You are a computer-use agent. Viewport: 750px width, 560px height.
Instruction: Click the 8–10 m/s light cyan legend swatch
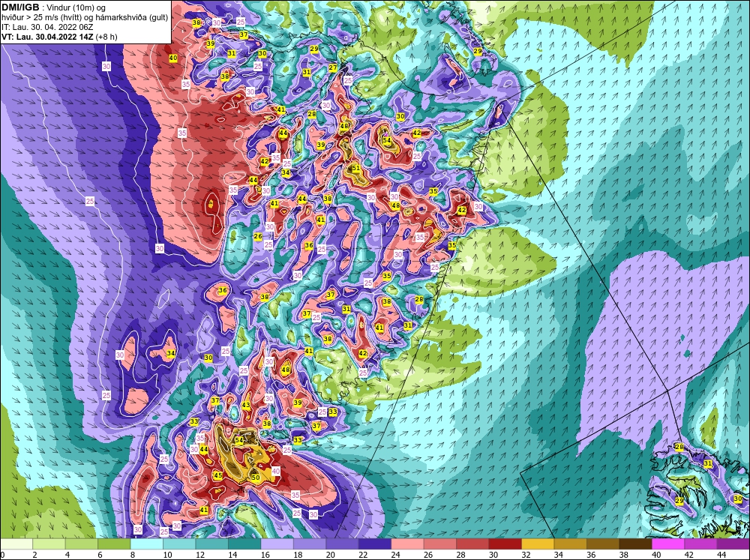pyautogui.click(x=146, y=544)
